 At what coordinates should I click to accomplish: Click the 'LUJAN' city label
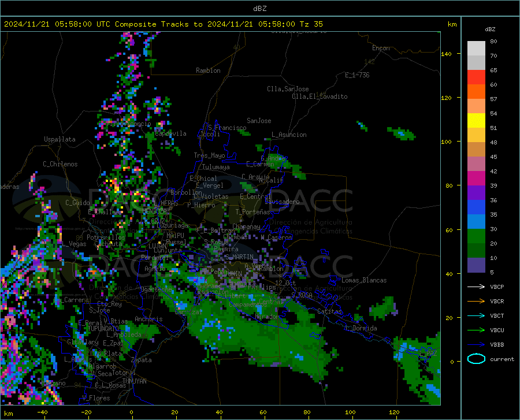click(157, 246)
